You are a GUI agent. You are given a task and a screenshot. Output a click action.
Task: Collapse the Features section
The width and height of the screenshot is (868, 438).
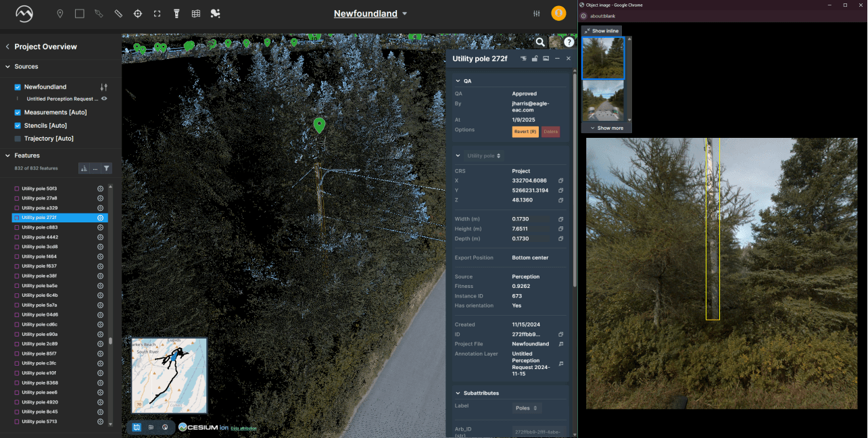(x=7, y=155)
